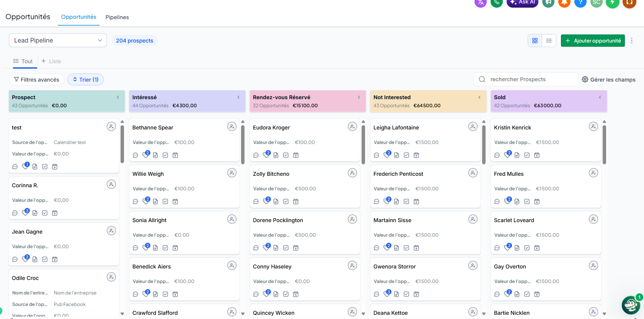The image size is (644, 319).
Task: Open tags icon on Zolly Bitcheno card
Action: (266, 201)
